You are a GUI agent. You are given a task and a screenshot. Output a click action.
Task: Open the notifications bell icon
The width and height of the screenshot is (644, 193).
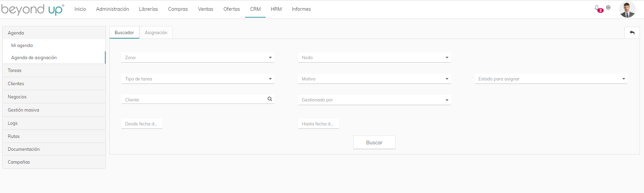point(597,8)
